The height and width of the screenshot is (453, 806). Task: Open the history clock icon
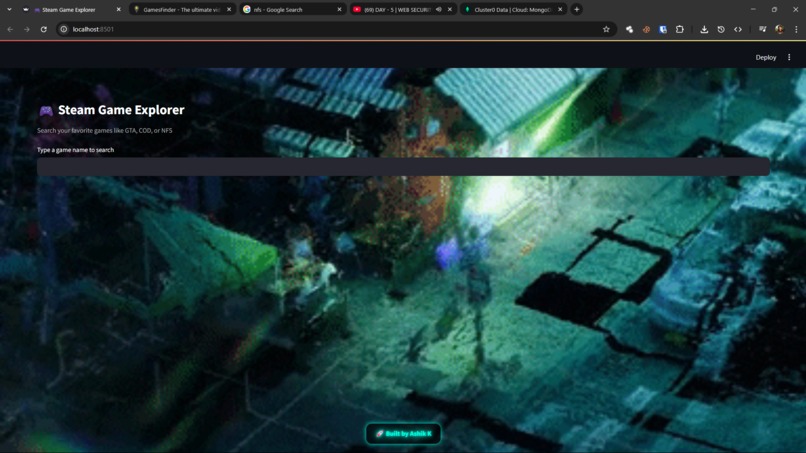click(x=721, y=29)
